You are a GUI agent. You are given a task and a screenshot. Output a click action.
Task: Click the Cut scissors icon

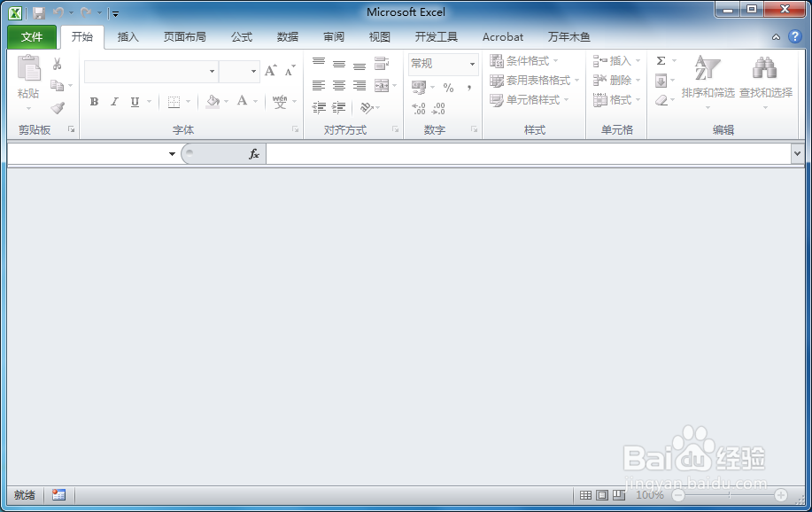tap(57, 64)
